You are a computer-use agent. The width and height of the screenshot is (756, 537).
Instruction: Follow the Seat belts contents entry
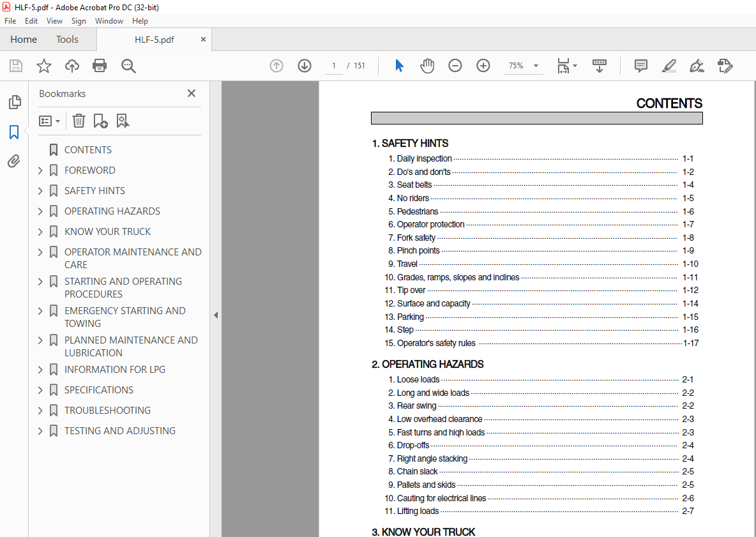point(540,185)
